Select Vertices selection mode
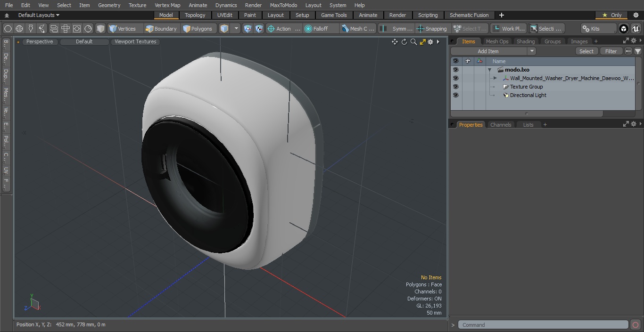This screenshot has height=332, width=644. (x=122, y=29)
